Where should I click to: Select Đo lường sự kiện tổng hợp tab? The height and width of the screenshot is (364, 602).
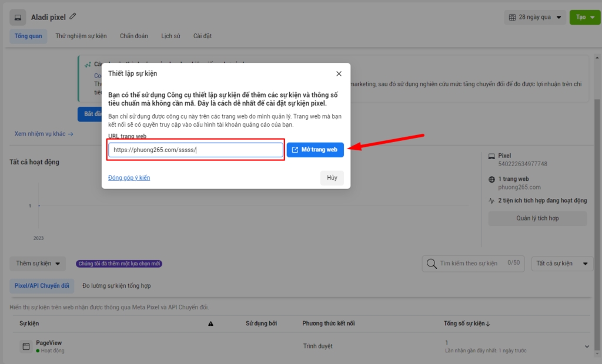116,286
